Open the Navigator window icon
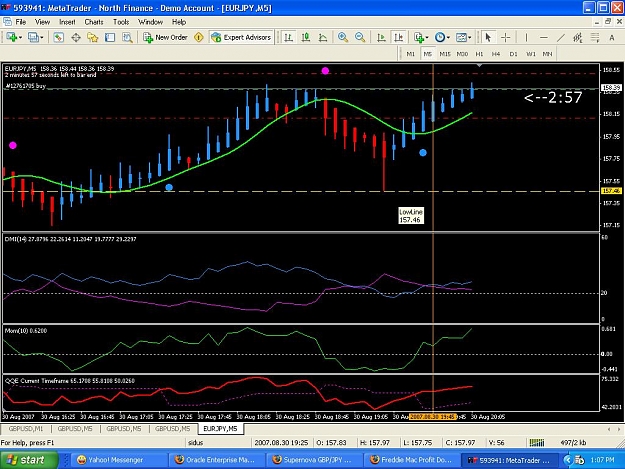 point(92,37)
